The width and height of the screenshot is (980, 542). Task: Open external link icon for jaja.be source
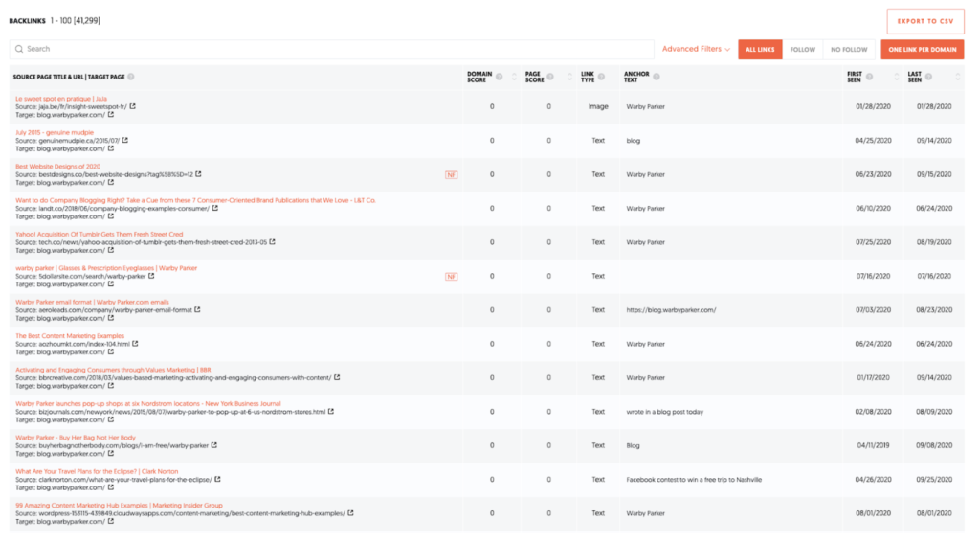[x=132, y=106]
